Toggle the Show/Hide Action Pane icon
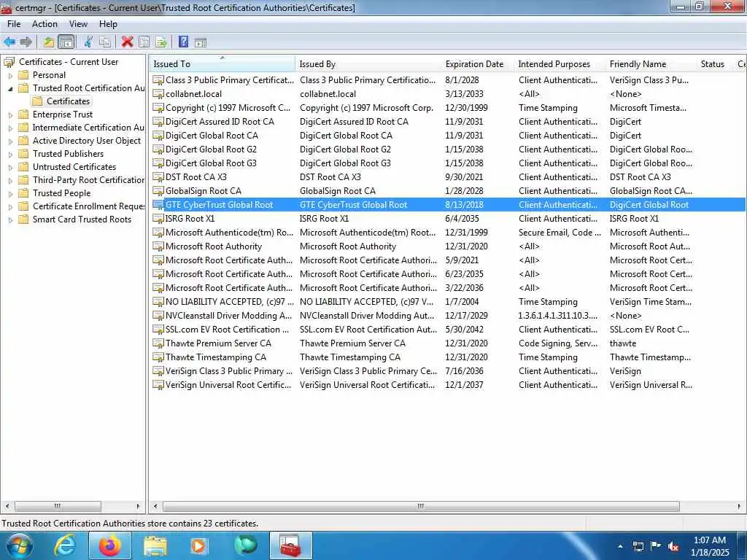This screenshot has height=560, width=747. [201, 42]
